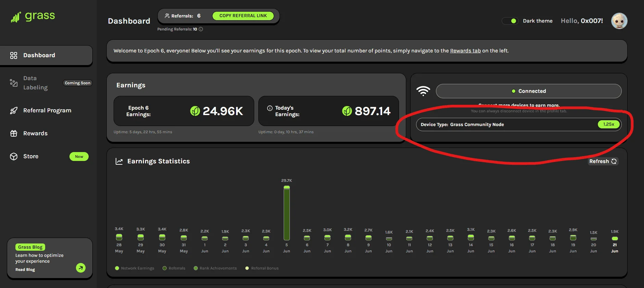Follow the Rewards tab link
644x288 pixels.
click(x=465, y=51)
